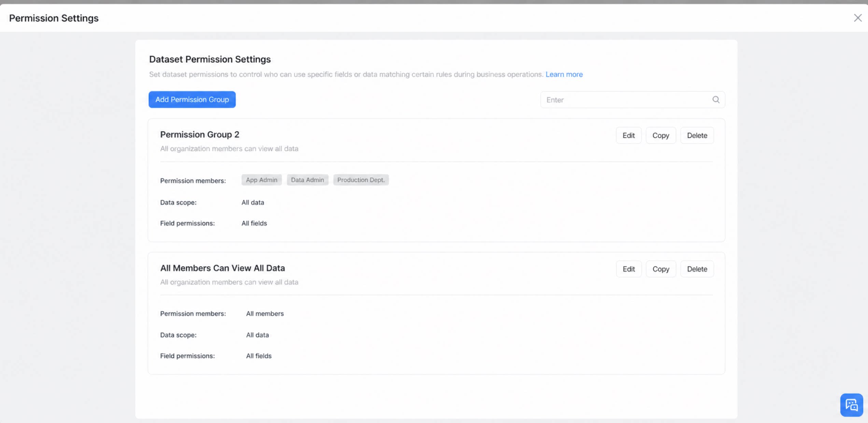The image size is (868, 423).
Task: Open the Learn more link
Action: (x=564, y=74)
